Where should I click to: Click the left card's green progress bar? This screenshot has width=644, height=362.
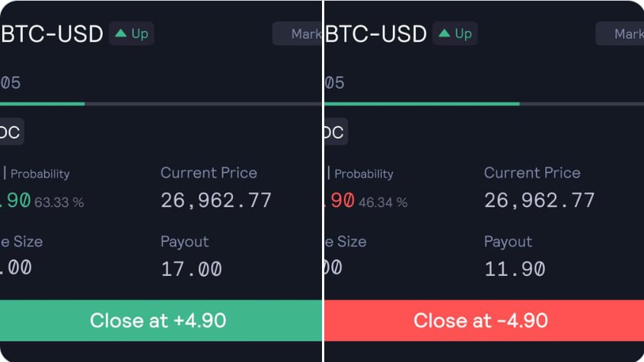coord(43,104)
